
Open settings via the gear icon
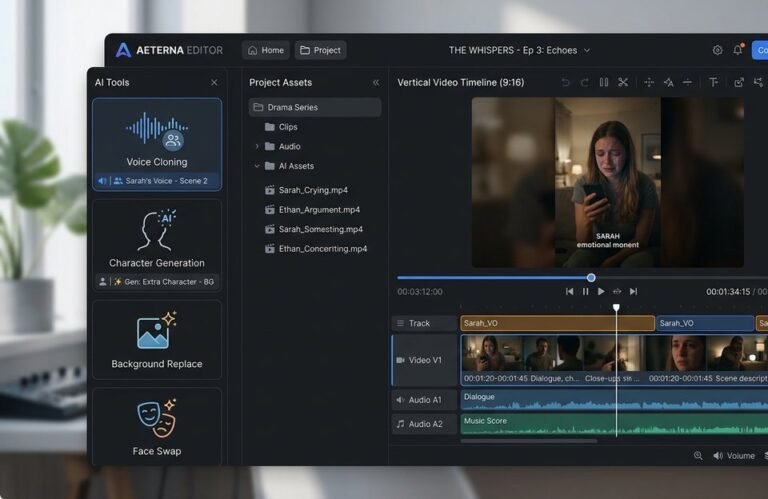coord(718,50)
